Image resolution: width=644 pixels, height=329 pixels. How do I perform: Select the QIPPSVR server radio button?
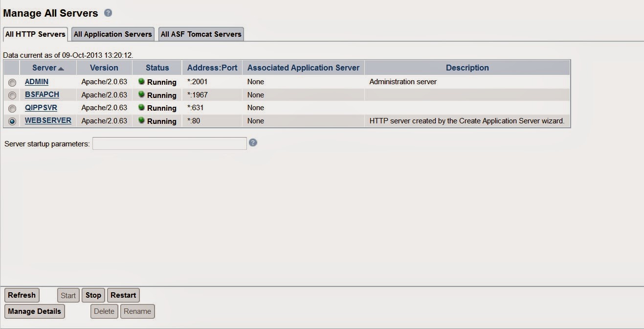coord(11,108)
